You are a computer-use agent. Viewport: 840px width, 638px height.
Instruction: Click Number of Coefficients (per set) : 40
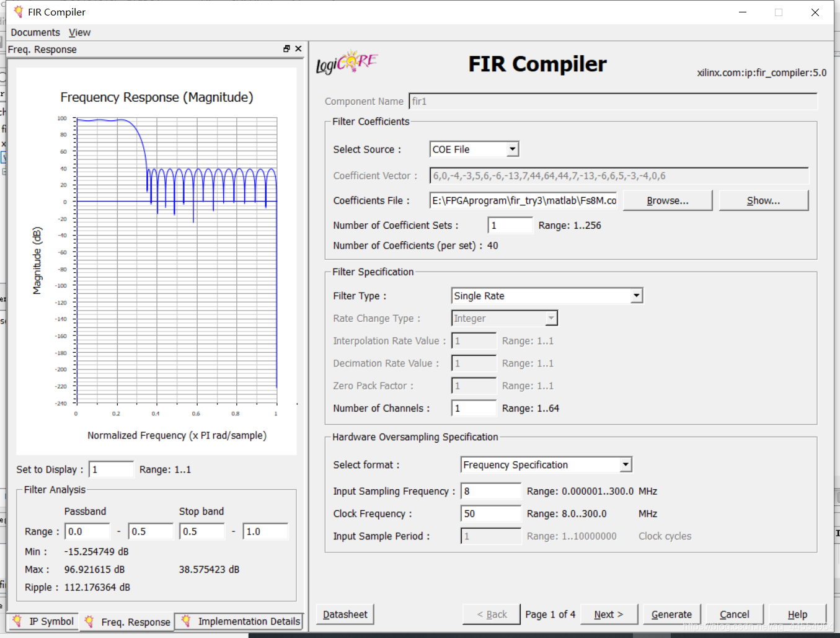click(x=415, y=246)
